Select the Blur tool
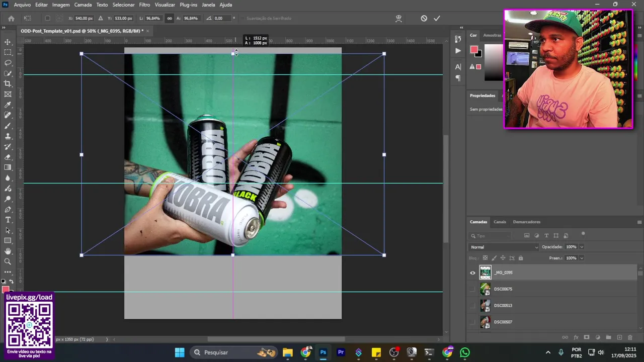 tap(8, 178)
